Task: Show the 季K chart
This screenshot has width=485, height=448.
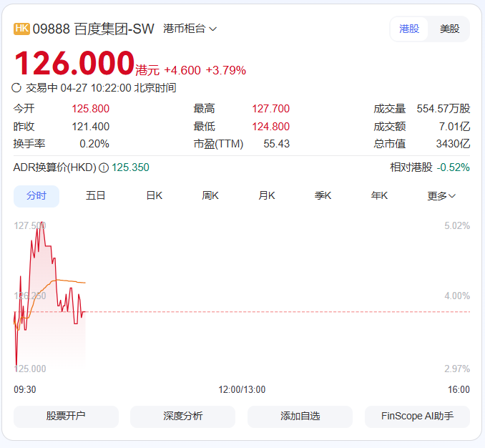Action: point(323,196)
